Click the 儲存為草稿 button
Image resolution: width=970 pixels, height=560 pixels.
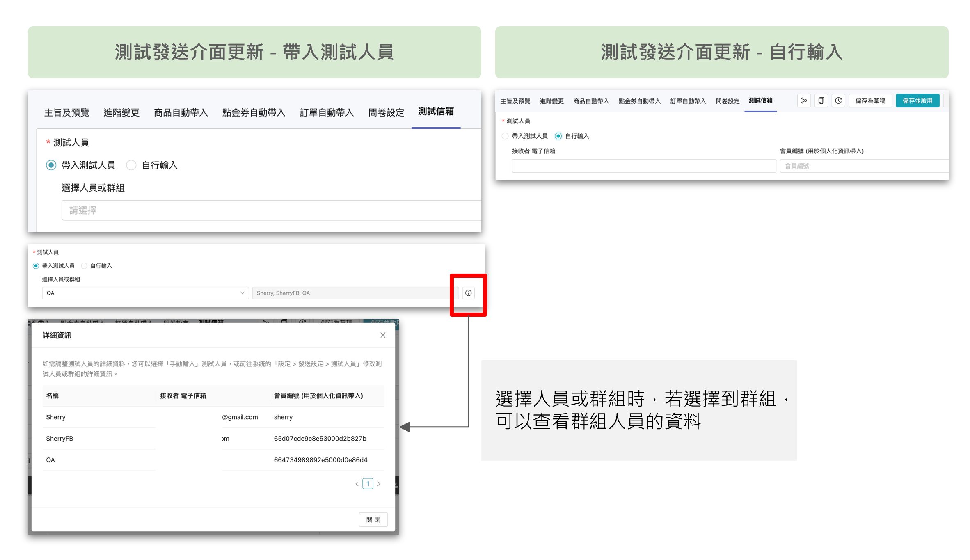tap(870, 101)
